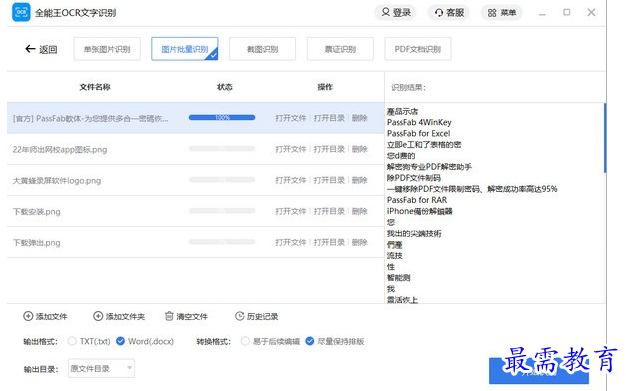The height and width of the screenshot is (391, 626).
Task: Select TXT(.txt) output format
Action: tap(72, 341)
